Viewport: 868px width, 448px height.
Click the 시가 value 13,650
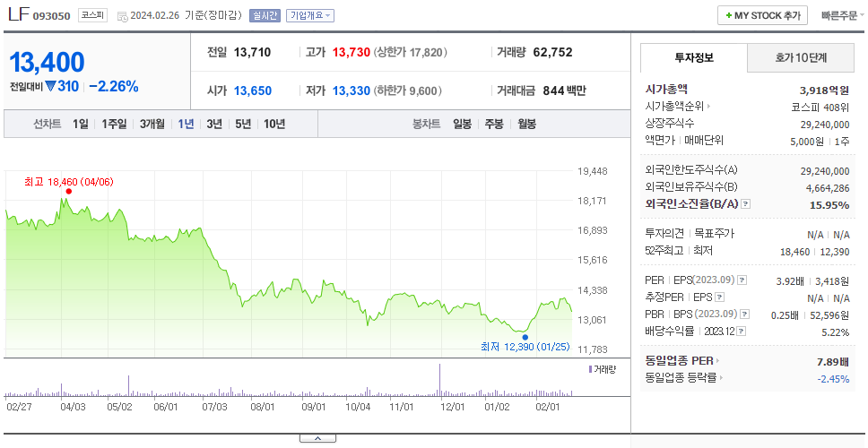pos(253,90)
